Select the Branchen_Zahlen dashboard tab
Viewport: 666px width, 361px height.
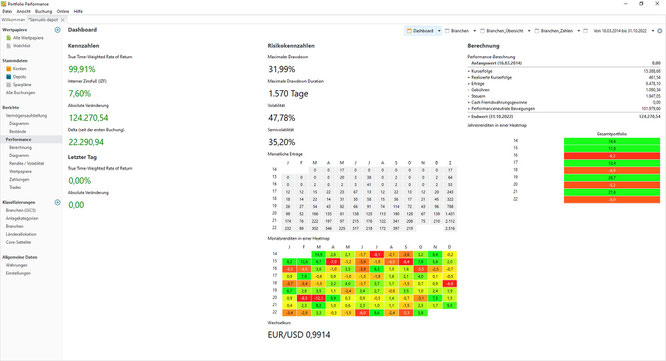coord(554,31)
